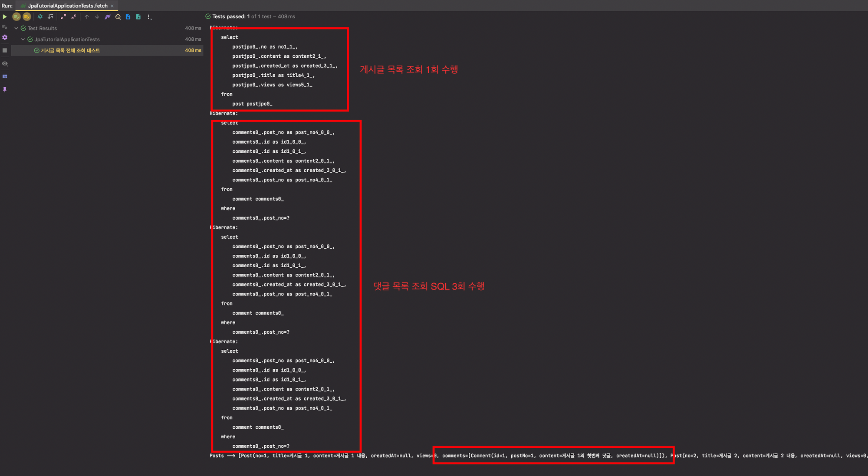Viewport: 868px width, 476px height.
Task: Collapse the JpaTutorialApplicationTests node chevron
Action: (x=23, y=39)
